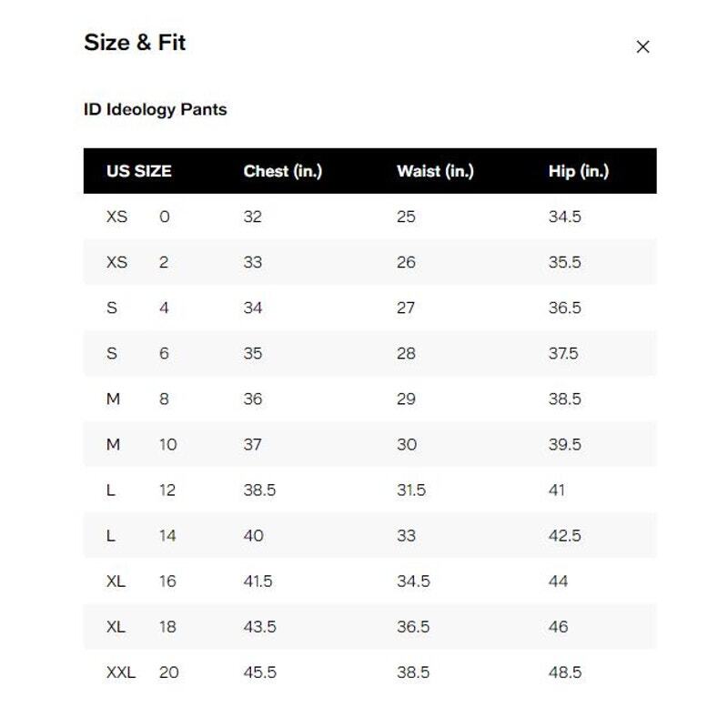Click the Waist (in.) column header
The width and height of the screenshot is (728, 728).
tap(435, 171)
